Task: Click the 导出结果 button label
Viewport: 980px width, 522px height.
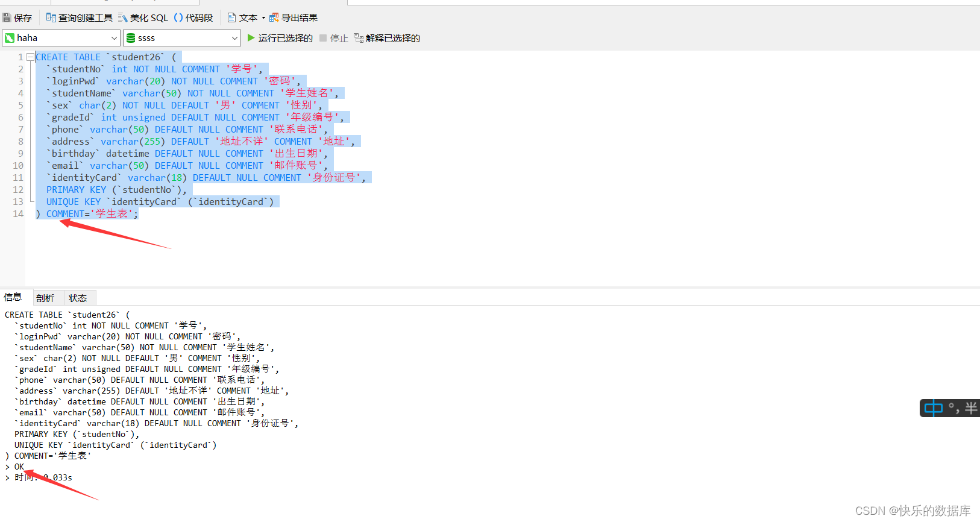Action: coord(300,18)
